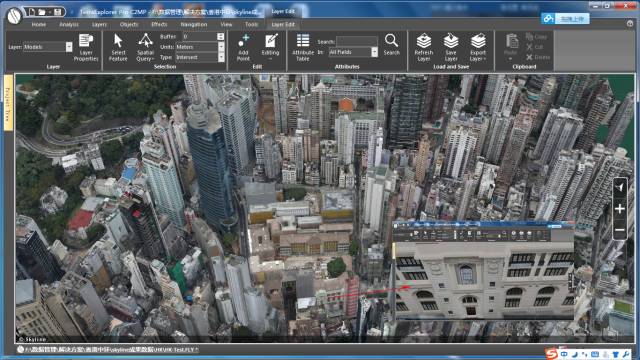Open the Navigation ribbon tab
Viewport: 640px width, 360px height.
(x=194, y=24)
